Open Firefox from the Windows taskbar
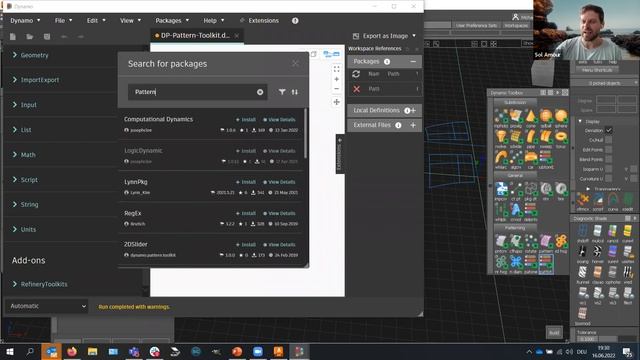640x360 pixels. (72, 351)
